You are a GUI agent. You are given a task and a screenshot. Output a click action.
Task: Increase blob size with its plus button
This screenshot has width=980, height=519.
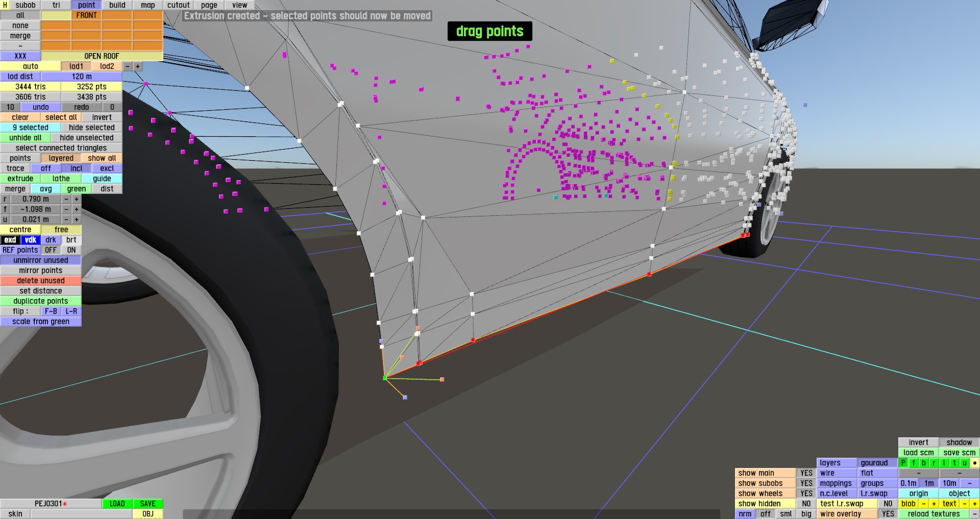(x=934, y=504)
